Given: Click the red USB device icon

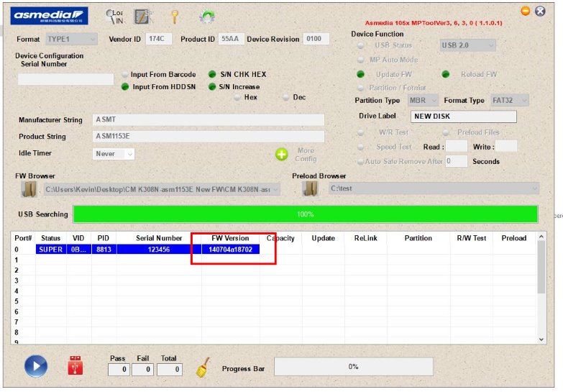Looking at the screenshot, I should 75,365.
